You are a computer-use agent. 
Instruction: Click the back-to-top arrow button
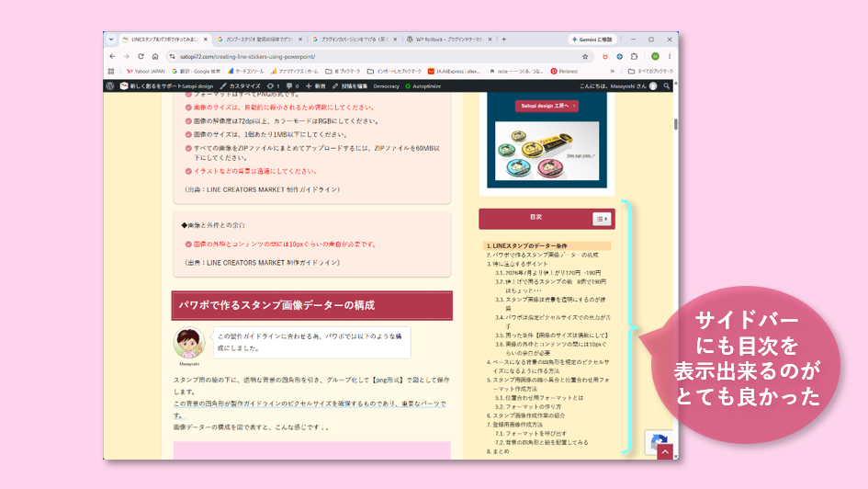point(665,452)
